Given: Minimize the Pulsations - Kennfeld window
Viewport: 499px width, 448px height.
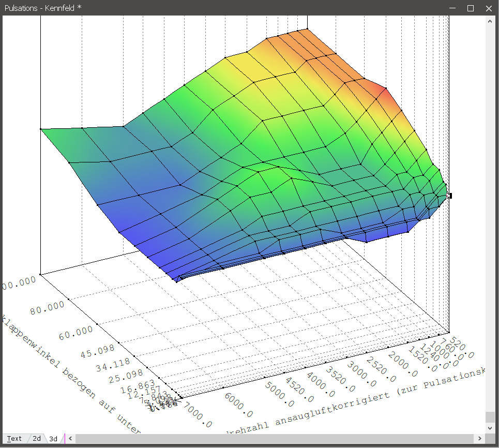Looking at the screenshot, I should pyautogui.click(x=452, y=8).
